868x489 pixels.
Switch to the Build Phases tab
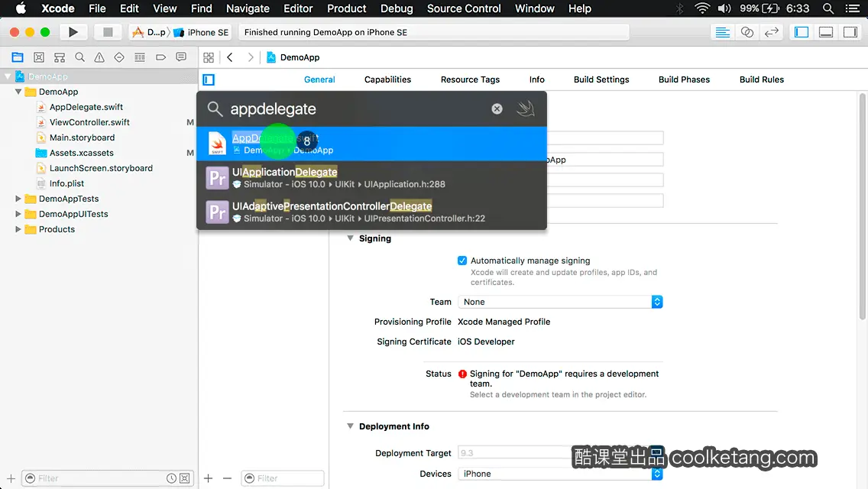pyautogui.click(x=684, y=79)
